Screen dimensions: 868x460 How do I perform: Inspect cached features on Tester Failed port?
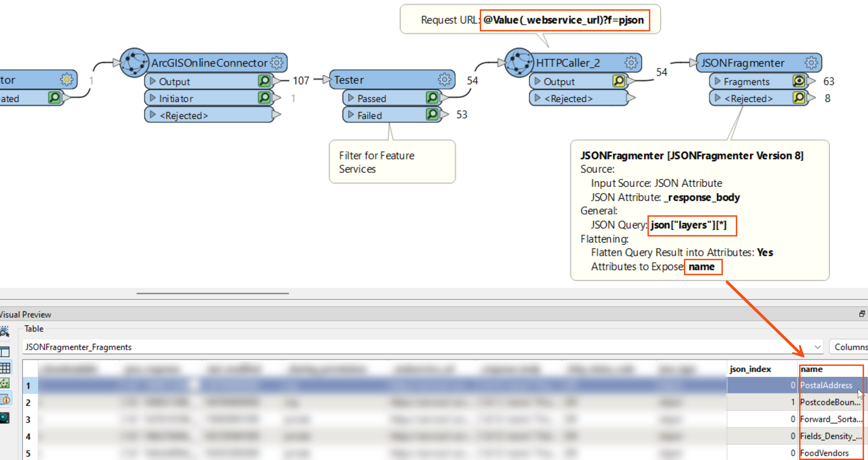432,115
